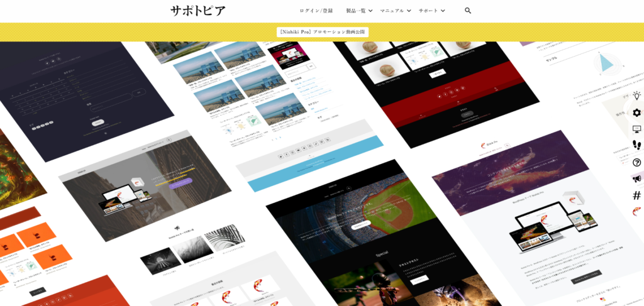
Task: Open the question mark help icon
Action: point(636,162)
